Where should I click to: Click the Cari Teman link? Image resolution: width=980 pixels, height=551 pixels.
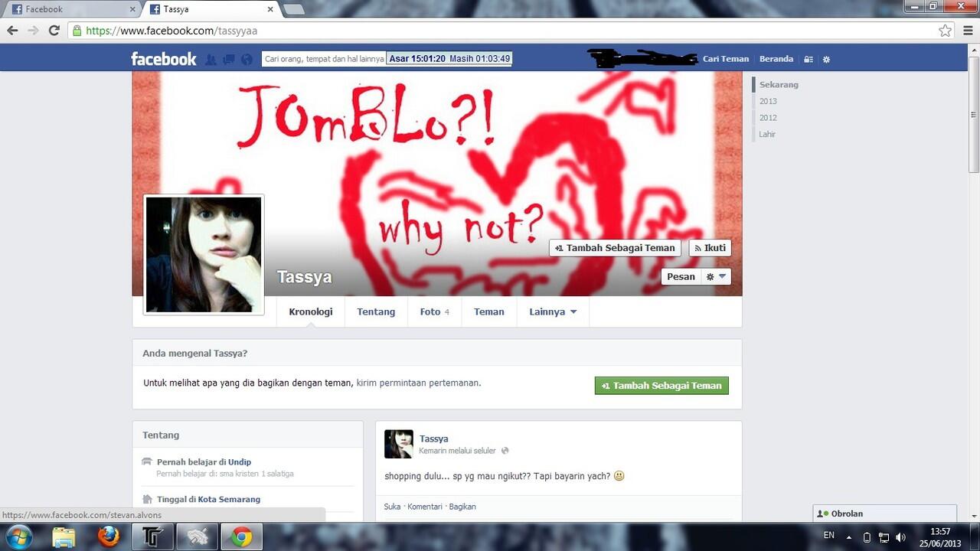pyautogui.click(x=726, y=59)
